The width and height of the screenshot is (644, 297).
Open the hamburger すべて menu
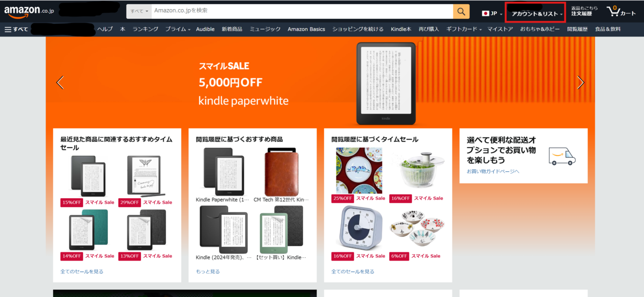[16, 29]
